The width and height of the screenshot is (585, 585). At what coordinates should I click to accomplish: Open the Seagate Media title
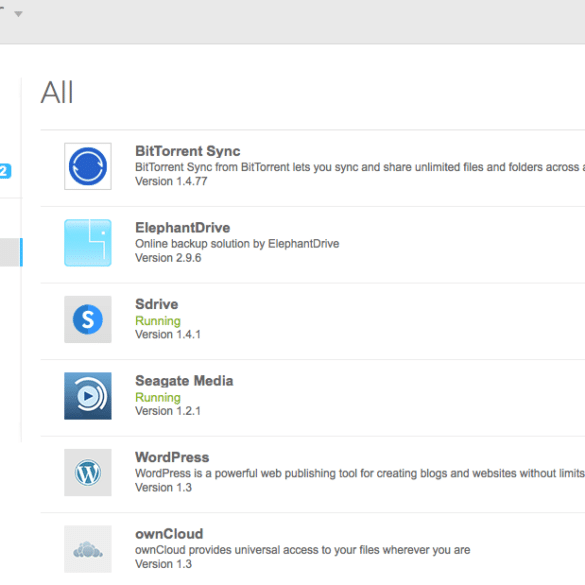pos(184,381)
